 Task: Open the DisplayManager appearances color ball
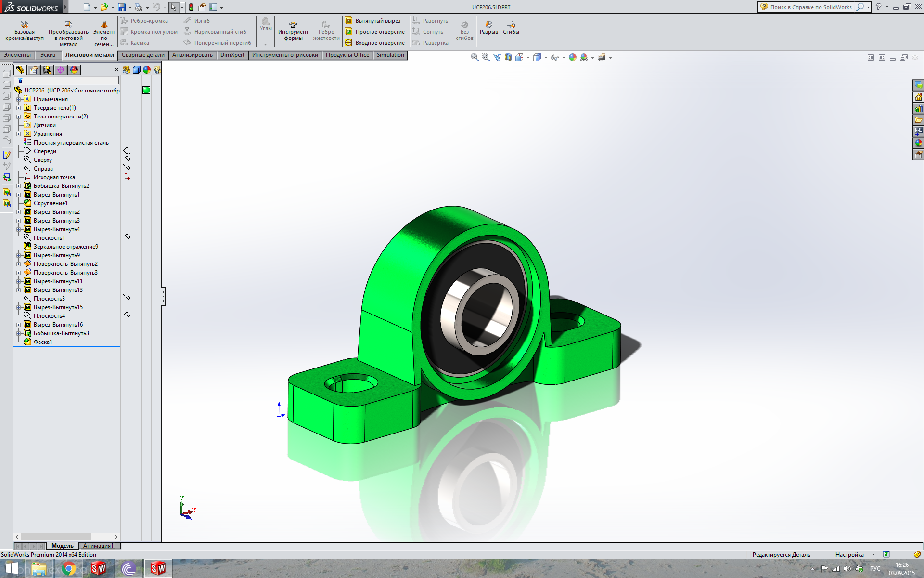click(146, 70)
